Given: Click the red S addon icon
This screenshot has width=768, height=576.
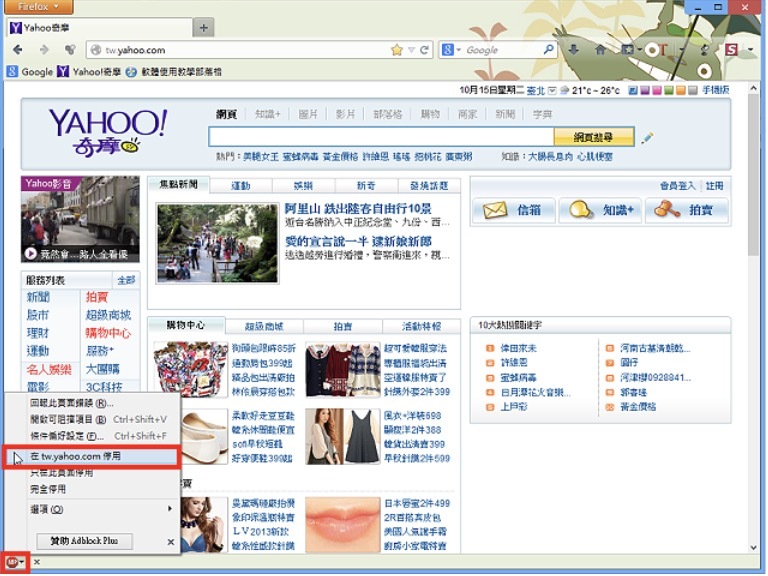Looking at the screenshot, I should 731,49.
